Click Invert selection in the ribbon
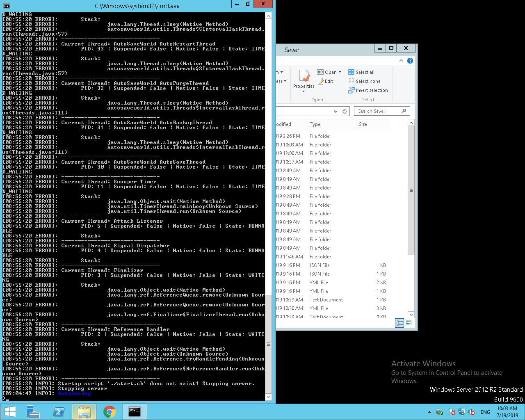This screenshot has width=525, height=420. tap(368, 90)
